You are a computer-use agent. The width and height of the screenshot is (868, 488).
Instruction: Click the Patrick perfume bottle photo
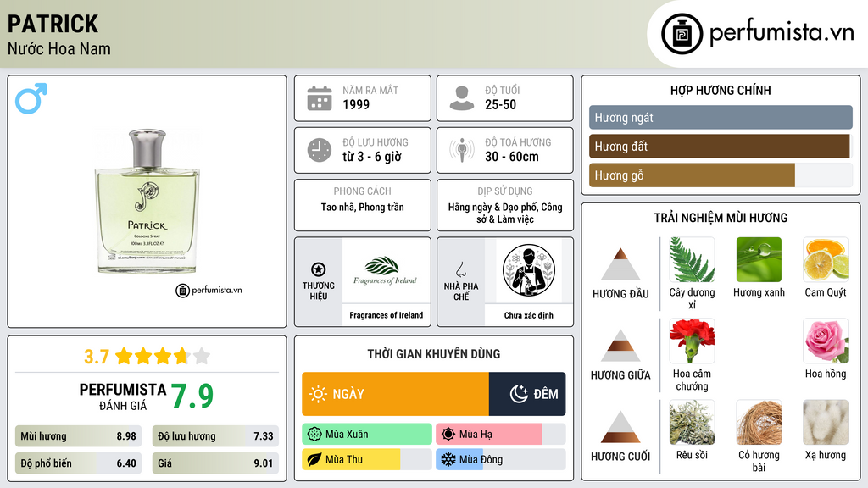pos(147,202)
